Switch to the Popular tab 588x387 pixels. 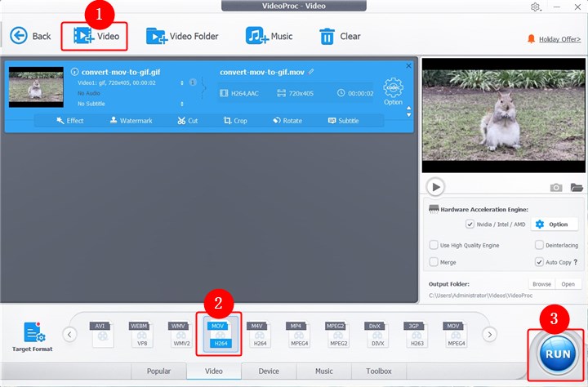[158, 371]
